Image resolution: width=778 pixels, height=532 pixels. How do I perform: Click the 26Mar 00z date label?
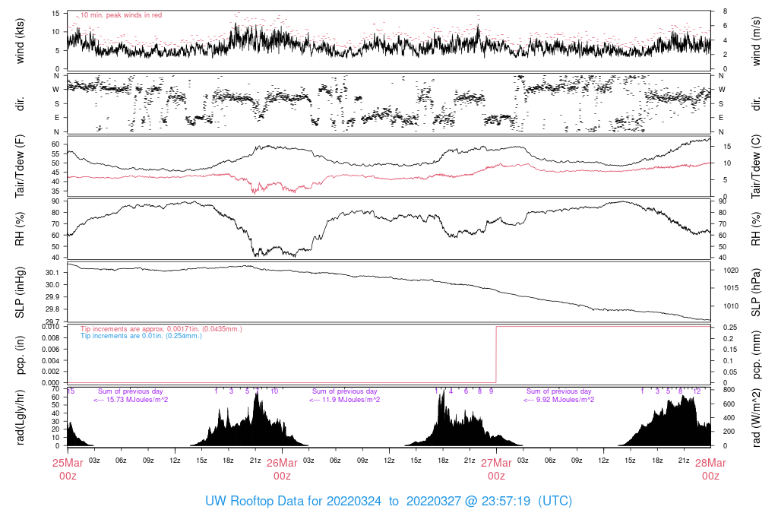click(282, 469)
